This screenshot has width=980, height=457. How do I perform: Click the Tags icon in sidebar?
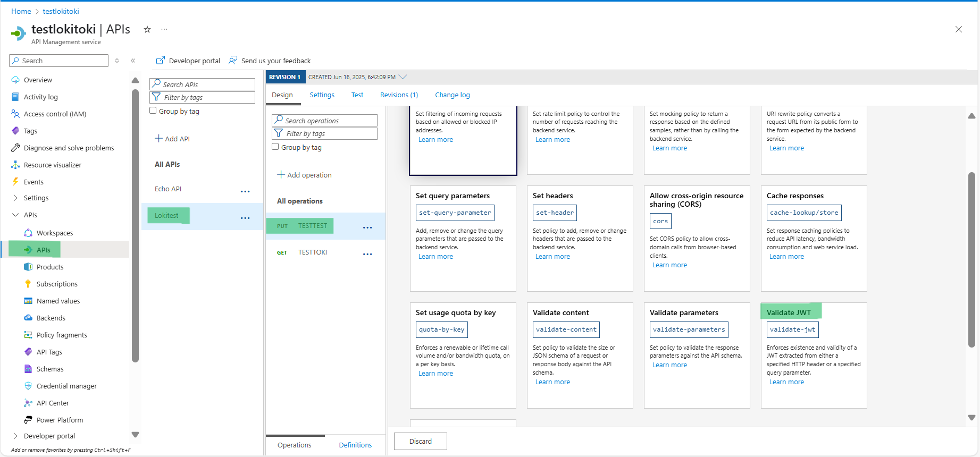click(x=15, y=131)
